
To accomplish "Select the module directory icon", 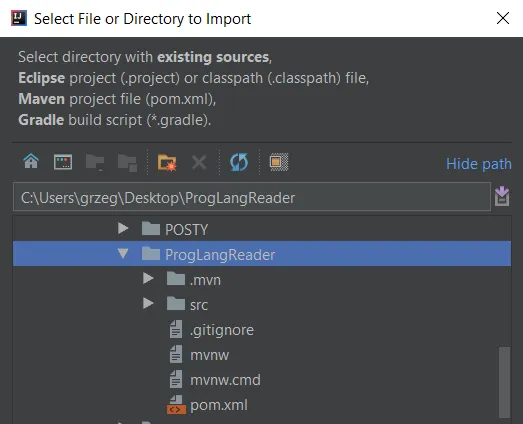I will pyautogui.click(x=127, y=163).
